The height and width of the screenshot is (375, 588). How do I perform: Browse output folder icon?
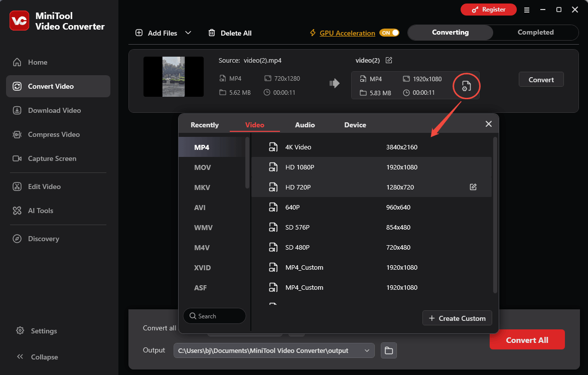click(389, 350)
